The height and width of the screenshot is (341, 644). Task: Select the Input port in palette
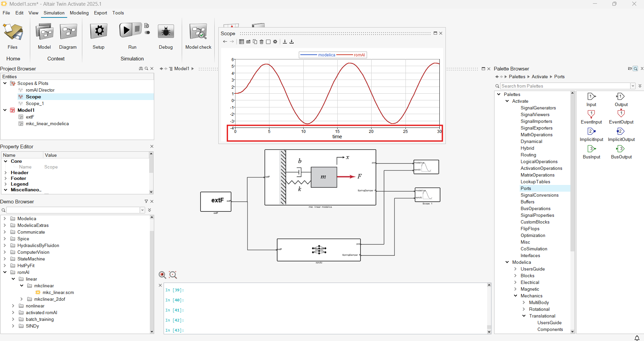point(591,100)
